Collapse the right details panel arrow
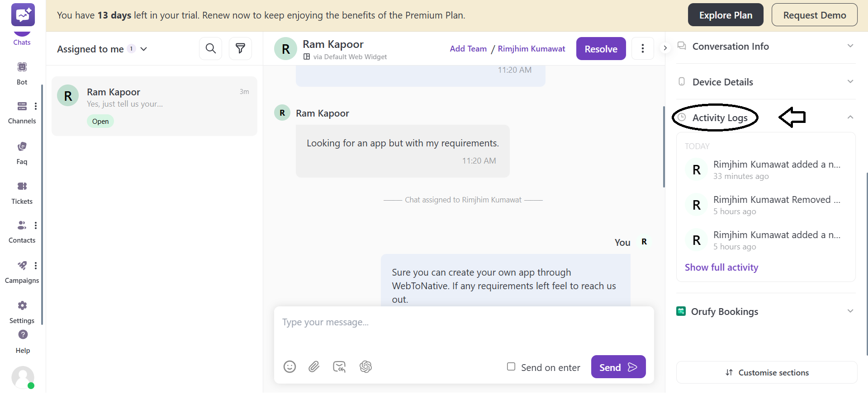Viewport: 868px width, 394px height. pos(665,48)
